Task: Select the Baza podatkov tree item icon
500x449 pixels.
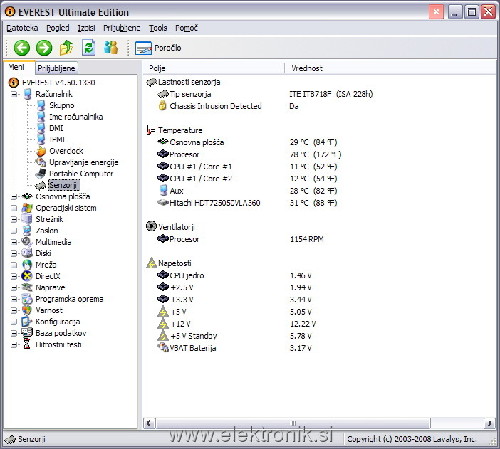Action: click(x=27, y=333)
